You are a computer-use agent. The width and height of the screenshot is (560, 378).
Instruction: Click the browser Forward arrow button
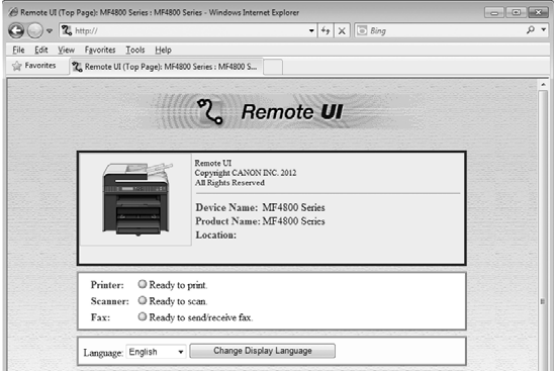pos(35,31)
